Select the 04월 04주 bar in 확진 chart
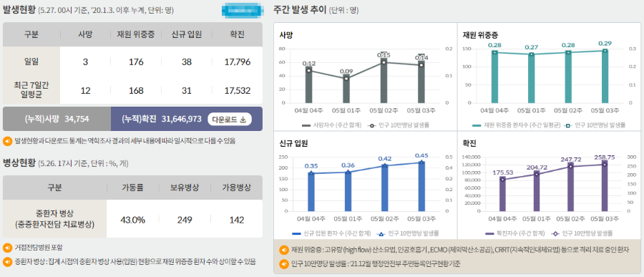The width and height of the screenshot is (644, 277). [503, 193]
